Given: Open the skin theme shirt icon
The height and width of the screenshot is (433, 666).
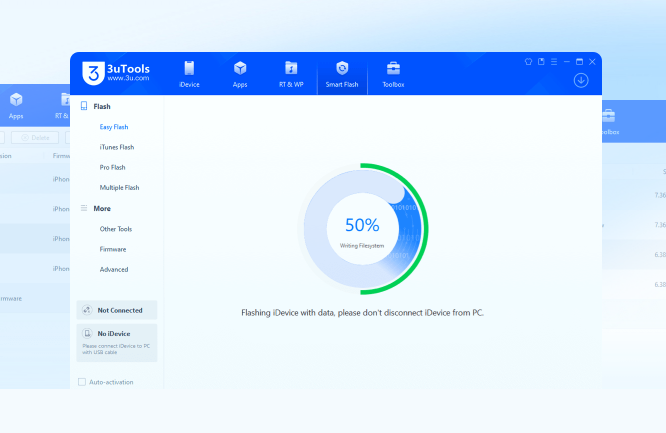Looking at the screenshot, I should tap(528, 62).
